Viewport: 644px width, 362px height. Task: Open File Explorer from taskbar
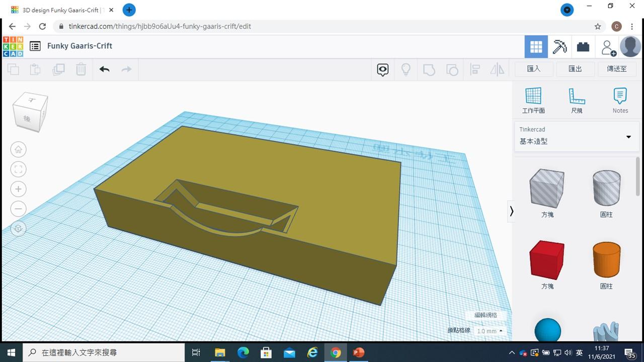[x=220, y=352]
